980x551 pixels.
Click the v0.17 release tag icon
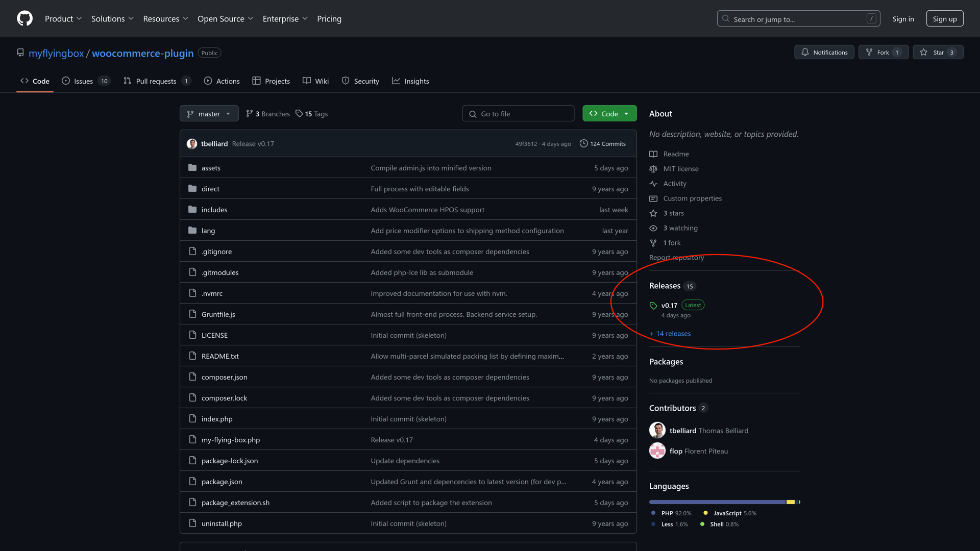pyautogui.click(x=653, y=306)
